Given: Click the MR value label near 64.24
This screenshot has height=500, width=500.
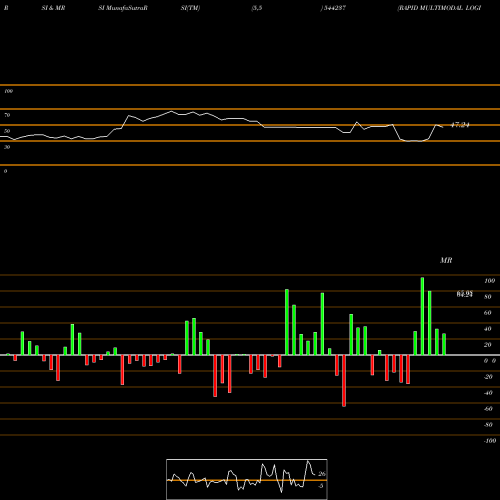Looking at the screenshot, I should [465, 294].
